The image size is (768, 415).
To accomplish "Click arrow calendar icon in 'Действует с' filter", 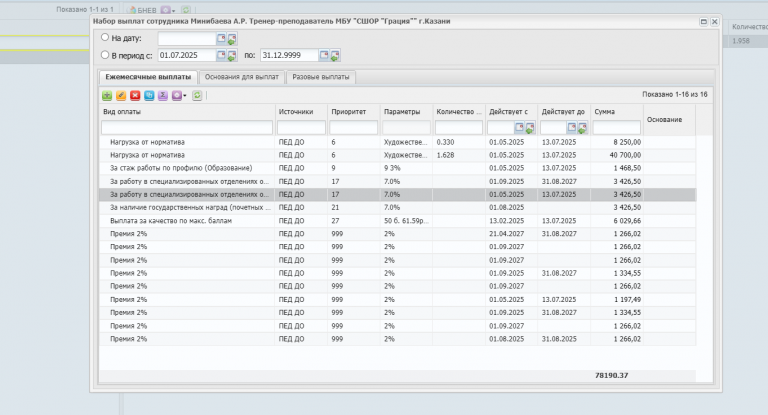I will tap(529, 128).
